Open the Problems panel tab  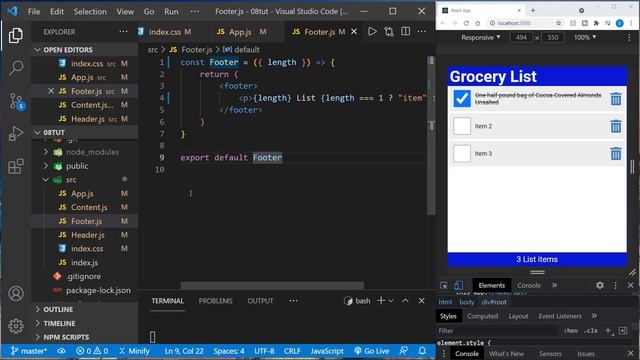tap(216, 301)
